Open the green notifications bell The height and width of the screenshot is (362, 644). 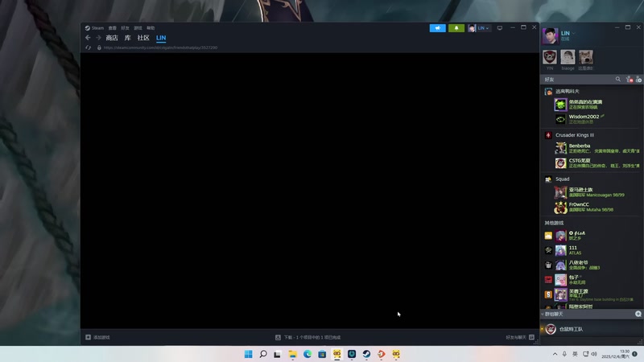(x=456, y=27)
